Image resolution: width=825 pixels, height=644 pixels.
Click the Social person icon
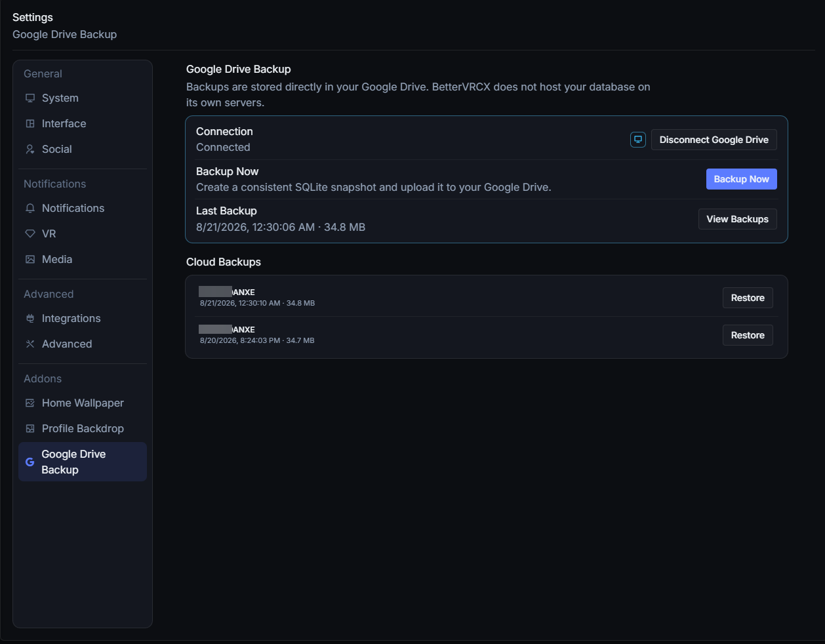pyautogui.click(x=30, y=150)
